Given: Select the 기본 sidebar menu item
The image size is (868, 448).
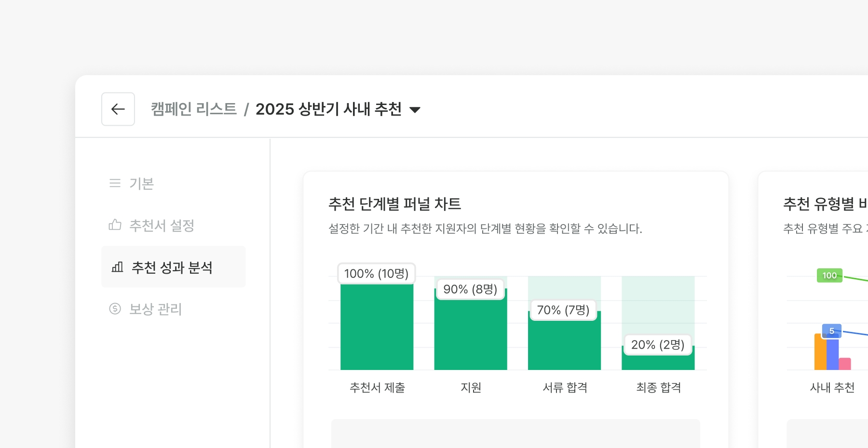Looking at the screenshot, I should (x=141, y=184).
